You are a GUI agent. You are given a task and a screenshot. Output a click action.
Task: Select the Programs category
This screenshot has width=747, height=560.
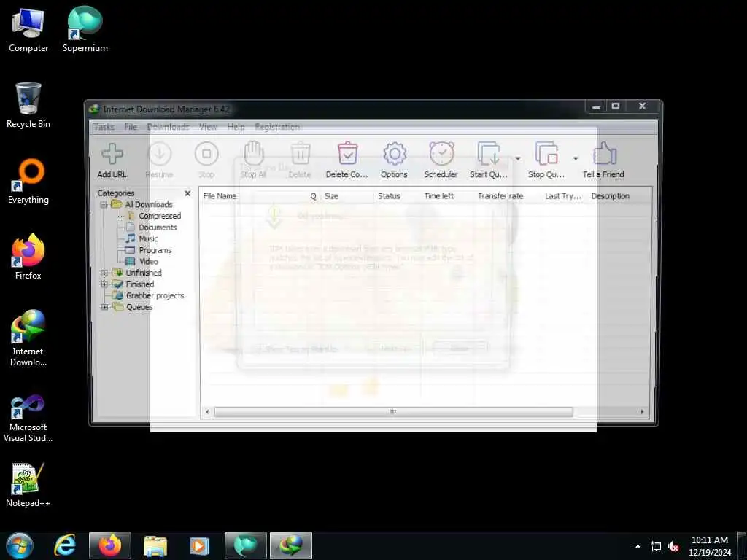pyautogui.click(x=155, y=250)
